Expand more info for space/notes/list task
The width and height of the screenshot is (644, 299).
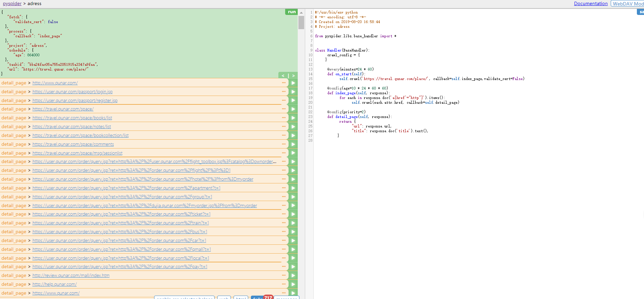[x=283, y=126]
